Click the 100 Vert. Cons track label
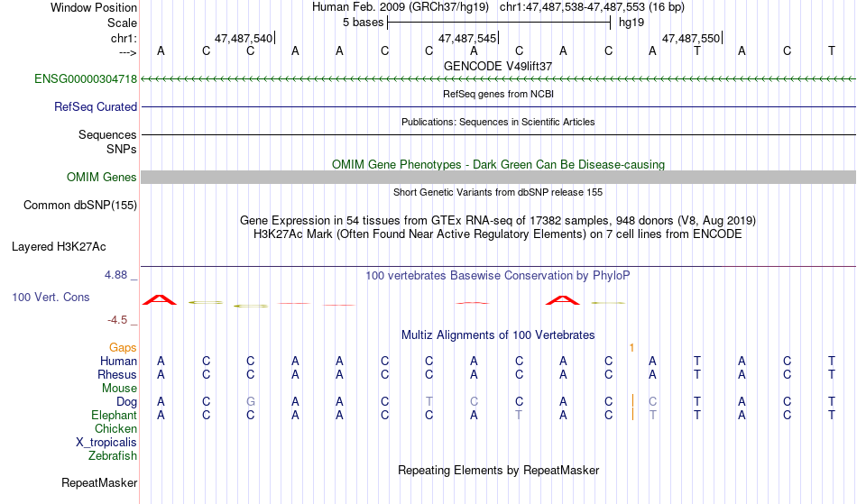 [51, 297]
